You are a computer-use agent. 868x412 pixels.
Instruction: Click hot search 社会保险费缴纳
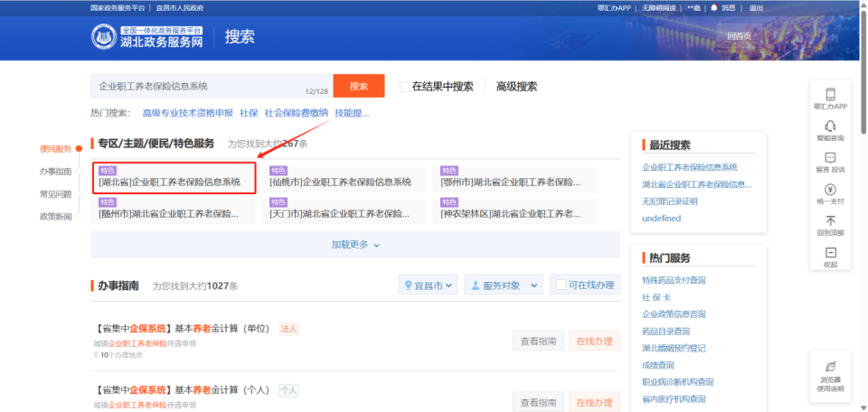[297, 113]
